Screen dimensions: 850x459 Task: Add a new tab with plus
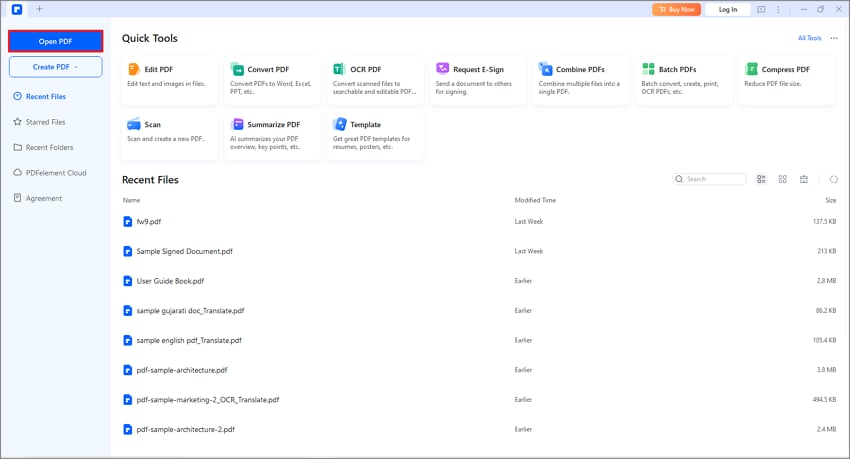pyautogui.click(x=39, y=9)
